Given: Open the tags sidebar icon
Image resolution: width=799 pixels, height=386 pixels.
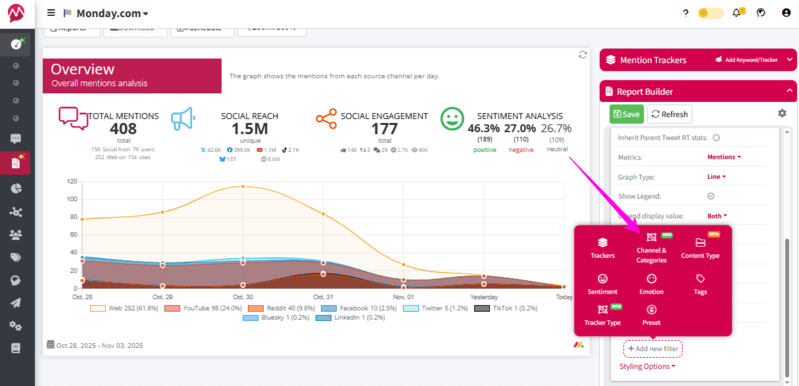Looking at the screenshot, I should click(x=16, y=258).
